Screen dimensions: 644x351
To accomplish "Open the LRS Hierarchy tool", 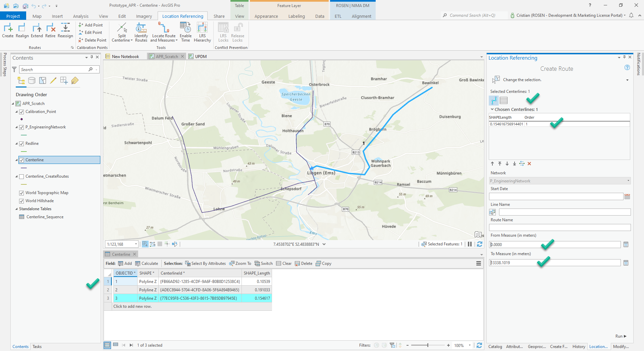I will pos(202,33).
